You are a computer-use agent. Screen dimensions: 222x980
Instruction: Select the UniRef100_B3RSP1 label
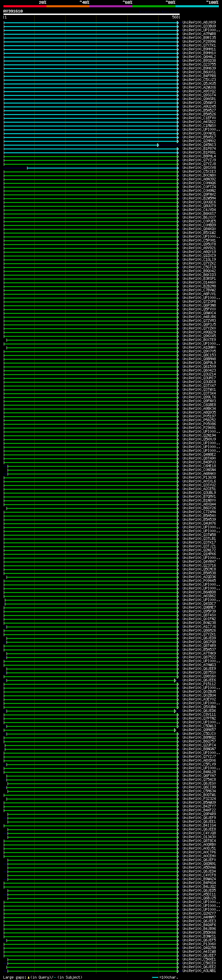click(x=199, y=278)
